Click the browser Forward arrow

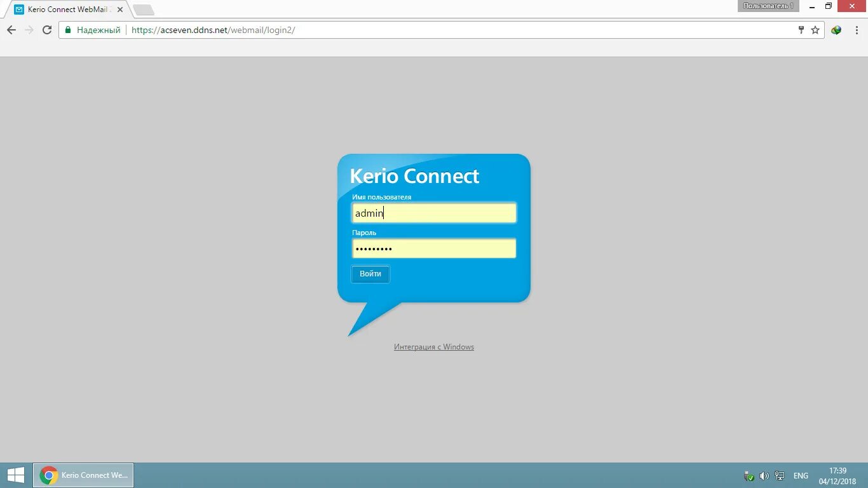(x=29, y=30)
